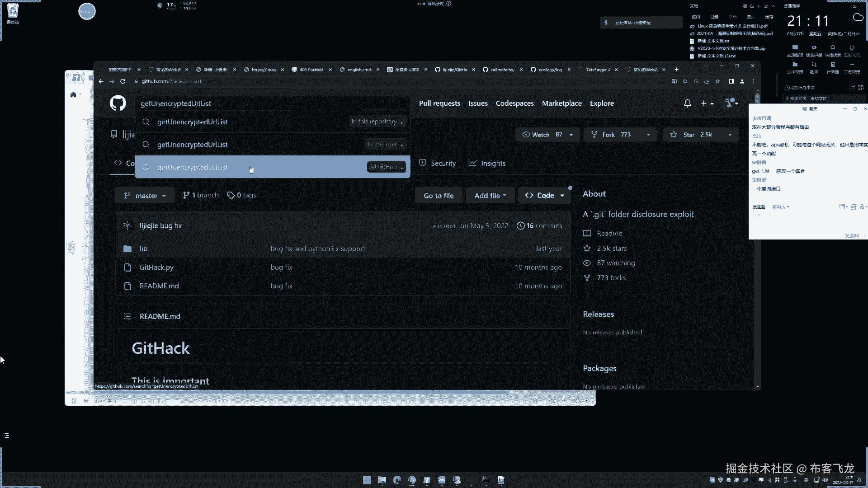Image resolution: width=868 pixels, height=488 pixels.
Task: Toggle Watch on the repository
Action: click(x=542, y=135)
